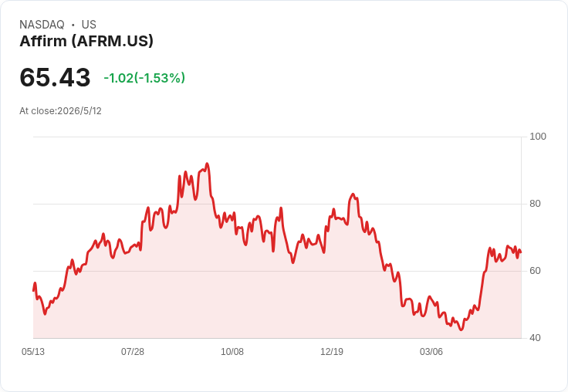Click the chart line's leftmost start point
The image size is (568, 392).
coord(34,290)
